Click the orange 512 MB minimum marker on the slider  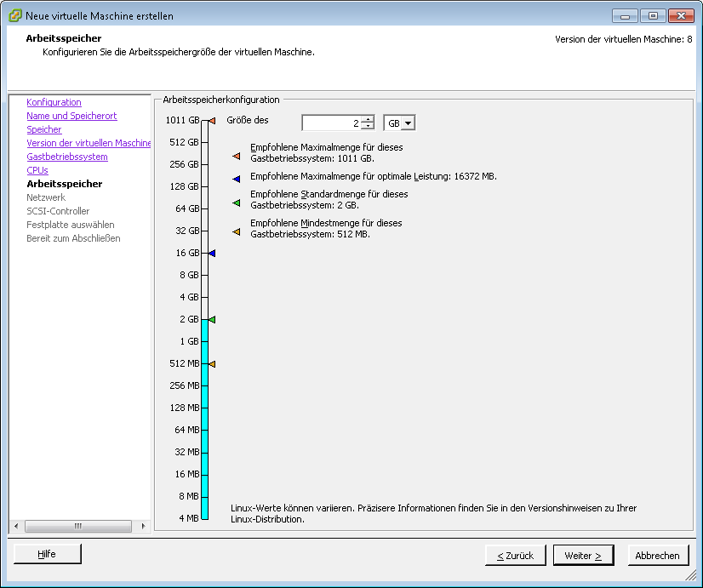tap(212, 364)
